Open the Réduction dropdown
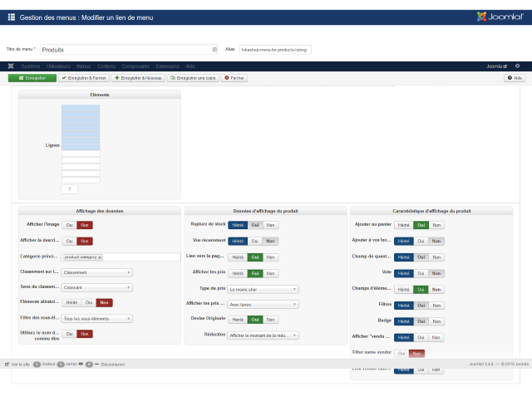 [x=263, y=335]
